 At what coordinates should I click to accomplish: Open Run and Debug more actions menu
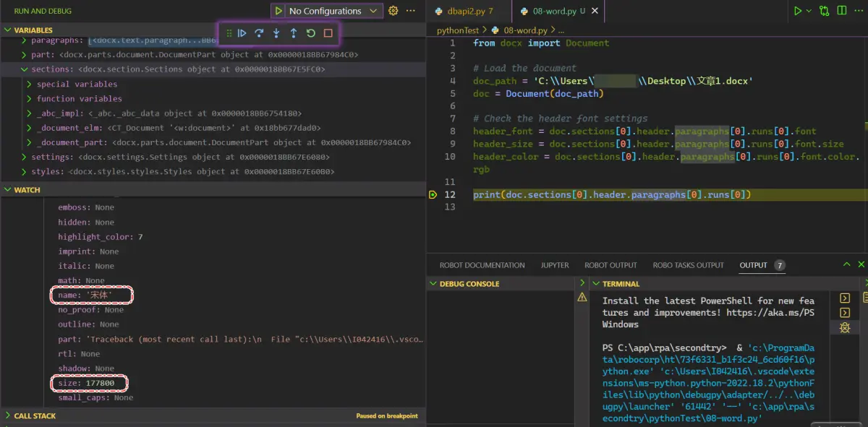[x=411, y=11]
